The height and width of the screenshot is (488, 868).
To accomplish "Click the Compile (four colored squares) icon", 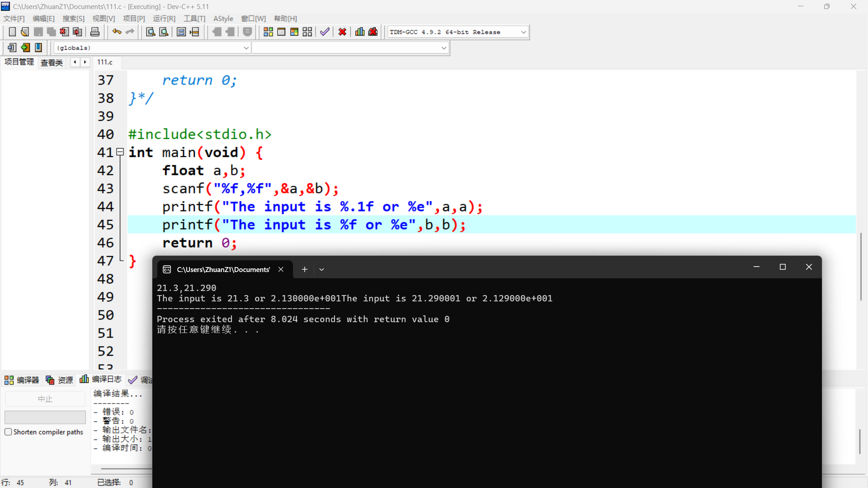I will (268, 32).
